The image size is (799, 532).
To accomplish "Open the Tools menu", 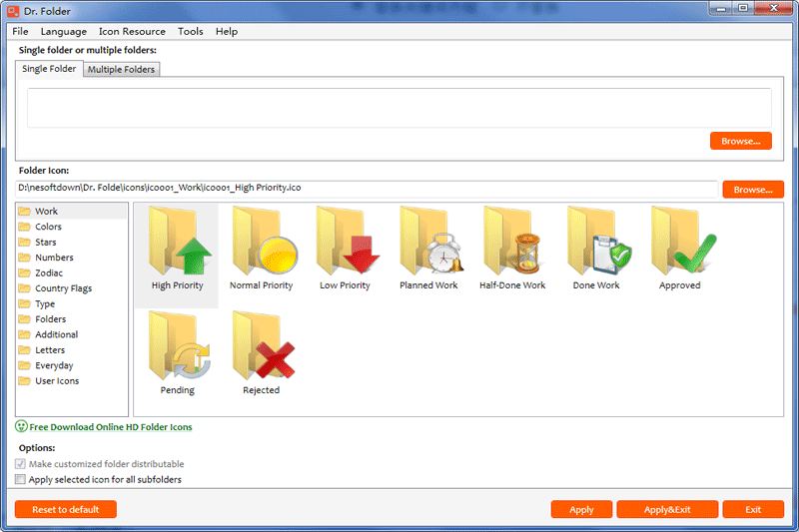I will click(x=191, y=32).
